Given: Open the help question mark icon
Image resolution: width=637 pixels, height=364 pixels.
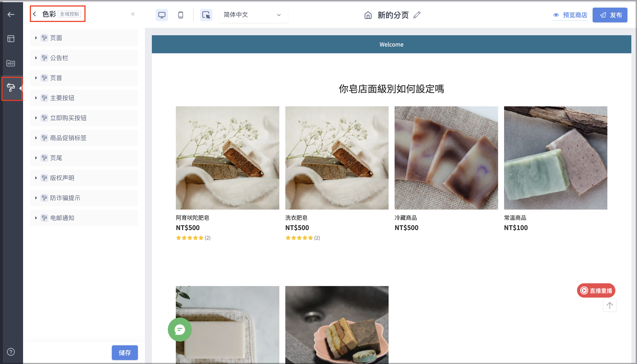Looking at the screenshot, I should [11, 352].
